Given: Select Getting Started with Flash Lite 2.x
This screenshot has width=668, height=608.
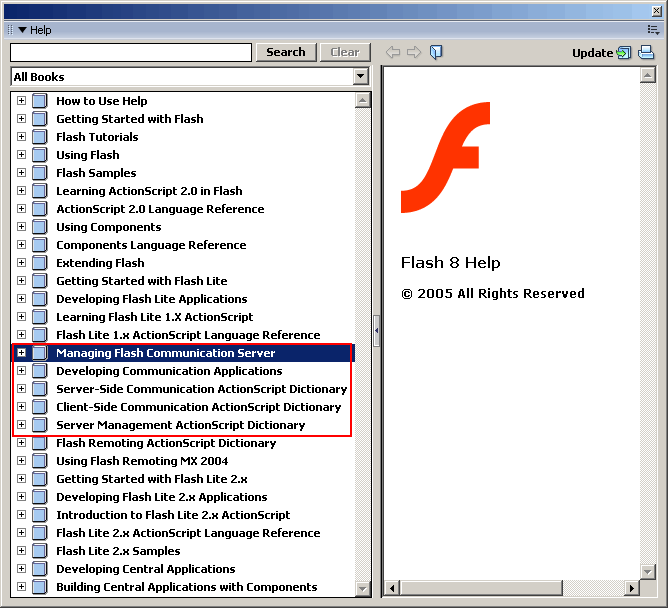Looking at the screenshot, I should (152, 479).
